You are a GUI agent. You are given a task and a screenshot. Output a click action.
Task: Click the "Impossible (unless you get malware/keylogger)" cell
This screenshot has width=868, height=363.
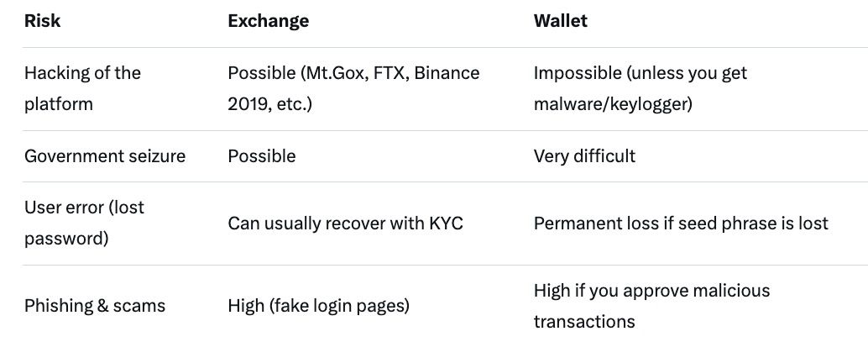640,88
